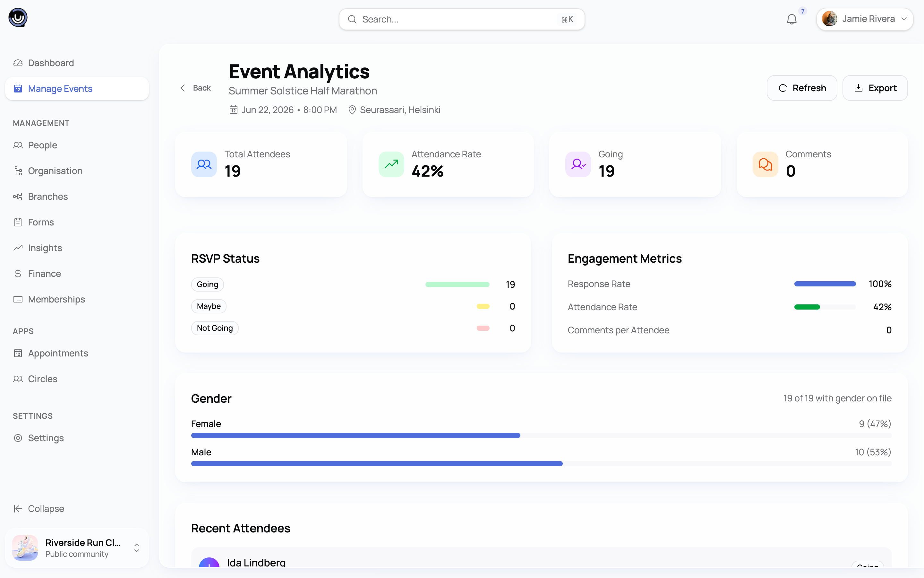Open the Branches page

(77, 197)
